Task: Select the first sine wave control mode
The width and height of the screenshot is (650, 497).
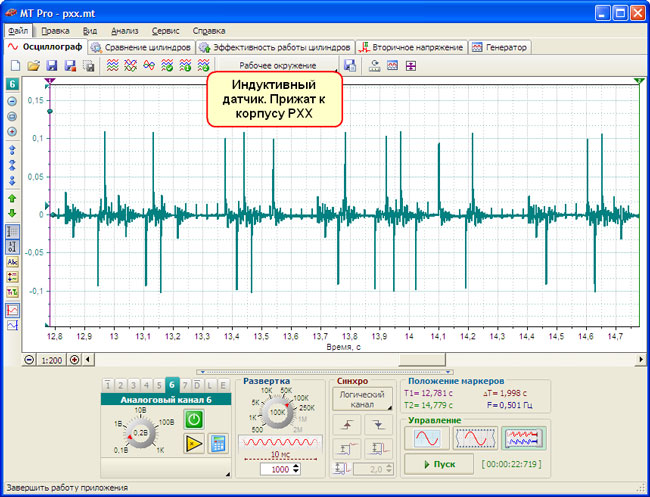Action: tap(427, 438)
